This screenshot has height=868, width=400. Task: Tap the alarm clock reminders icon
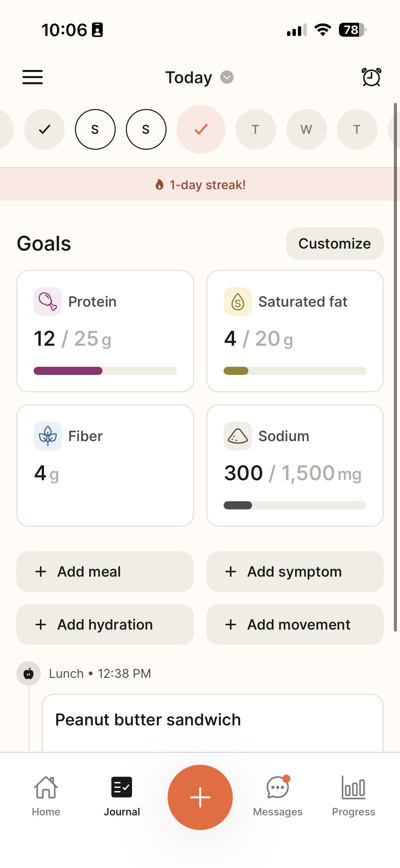tap(371, 77)
